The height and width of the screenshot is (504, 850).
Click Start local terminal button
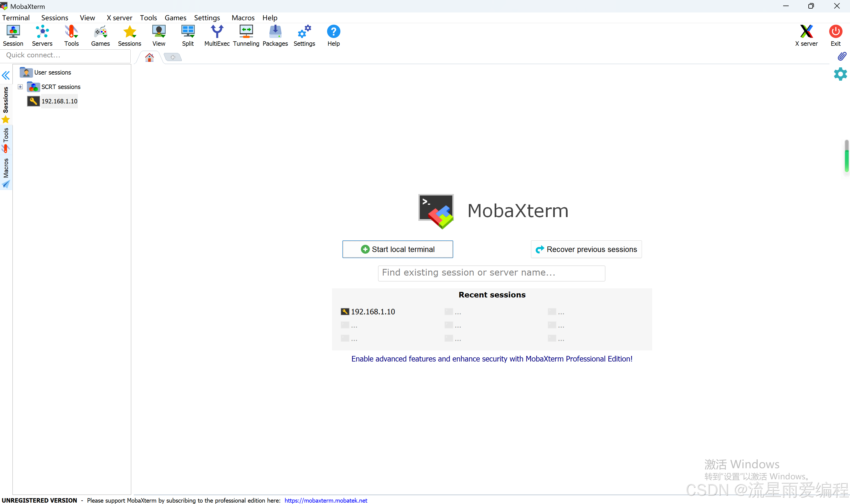tap(397, 249)
